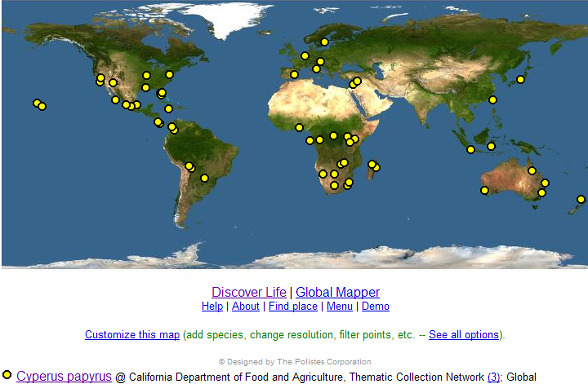Click Customize this map link
Viewport: 588px width, 384px height.
tap(132, 334)
